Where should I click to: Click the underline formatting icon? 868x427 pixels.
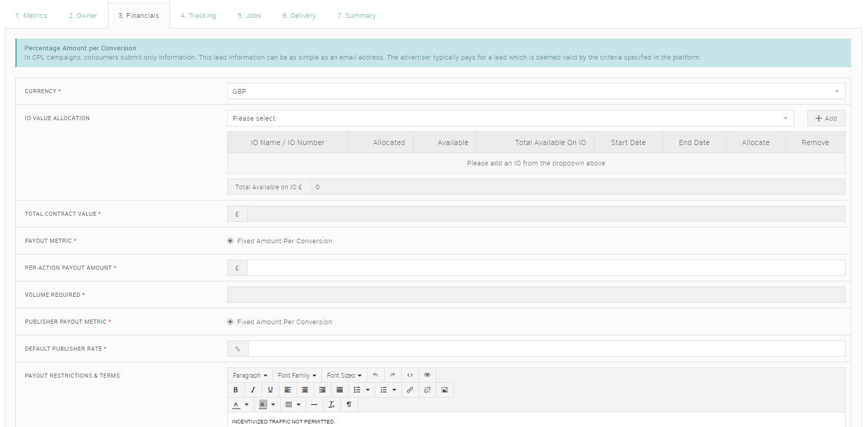(x=270, y=390)
